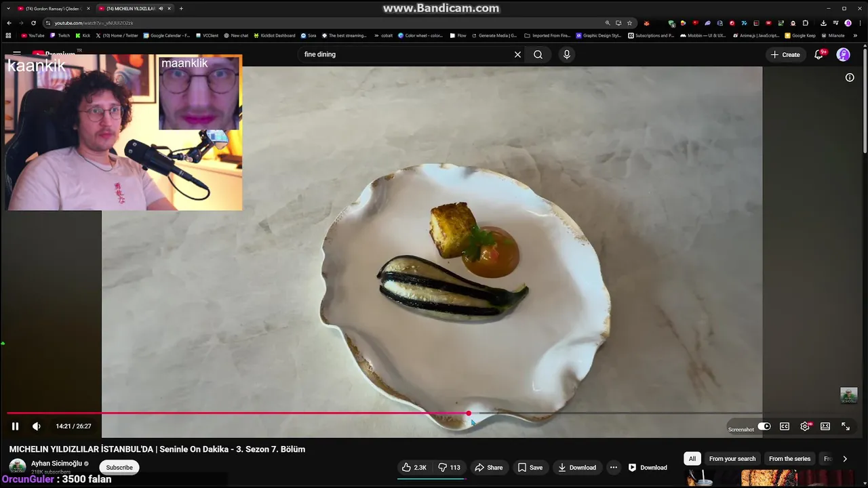The height and width of the screenshot is (488, 868).
Task: Open the YouTube guide hamburger menu
Action: click(x=17, y=54)
